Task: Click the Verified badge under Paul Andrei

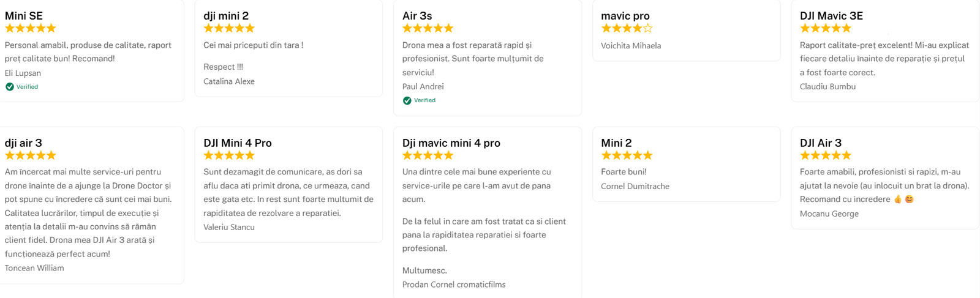Action: 420,100
